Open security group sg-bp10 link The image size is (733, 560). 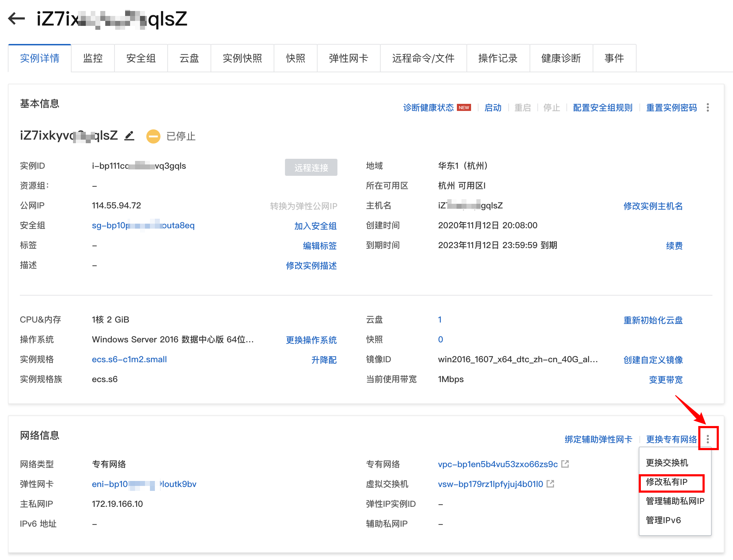(143, 225)
